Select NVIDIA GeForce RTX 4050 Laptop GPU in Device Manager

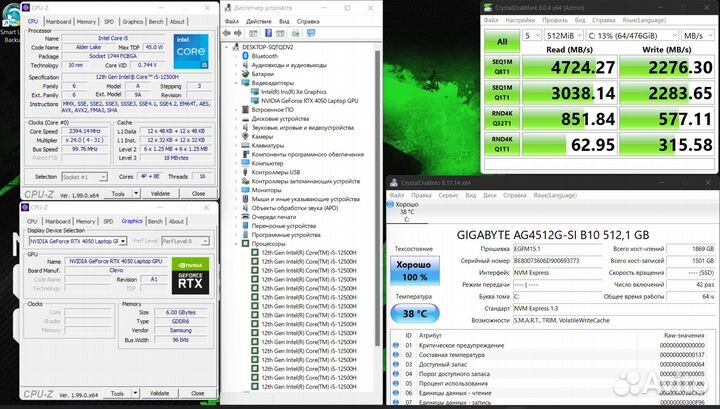coord(309,101)
